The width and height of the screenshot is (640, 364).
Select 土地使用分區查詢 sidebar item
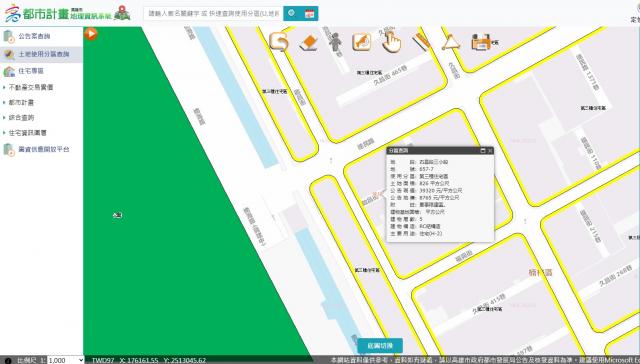[x=41, y=54]
